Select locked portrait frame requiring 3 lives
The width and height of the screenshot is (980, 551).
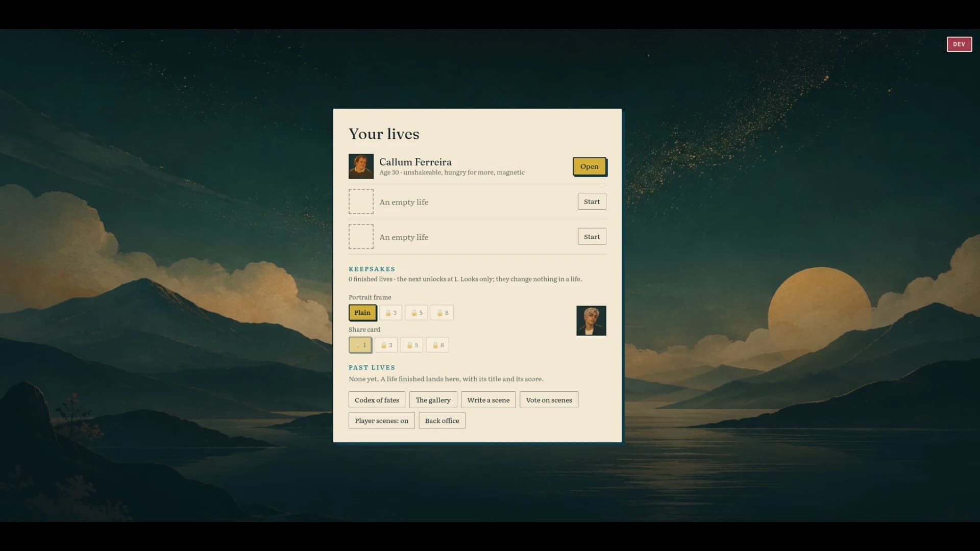click(390, 313)
